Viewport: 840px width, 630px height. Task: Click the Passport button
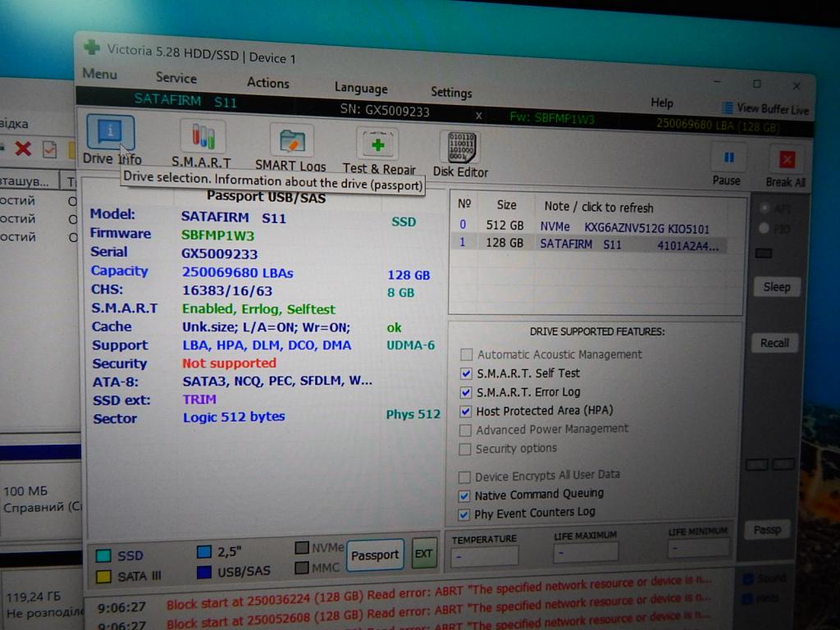(374, 555)
